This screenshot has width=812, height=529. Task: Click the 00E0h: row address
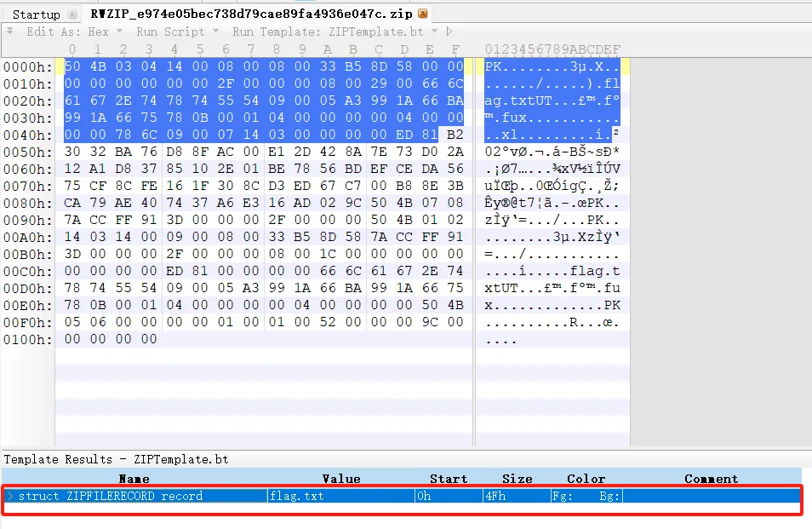click(x=27, y=306)
